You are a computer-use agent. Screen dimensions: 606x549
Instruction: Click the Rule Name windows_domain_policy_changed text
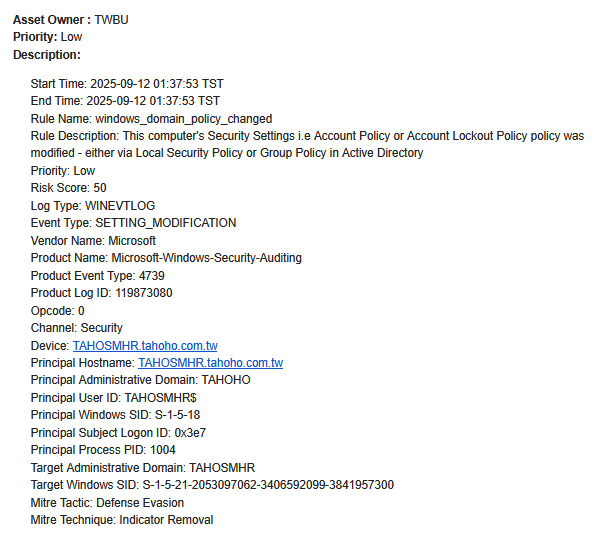pyautogui.click(x=151, y=119)
